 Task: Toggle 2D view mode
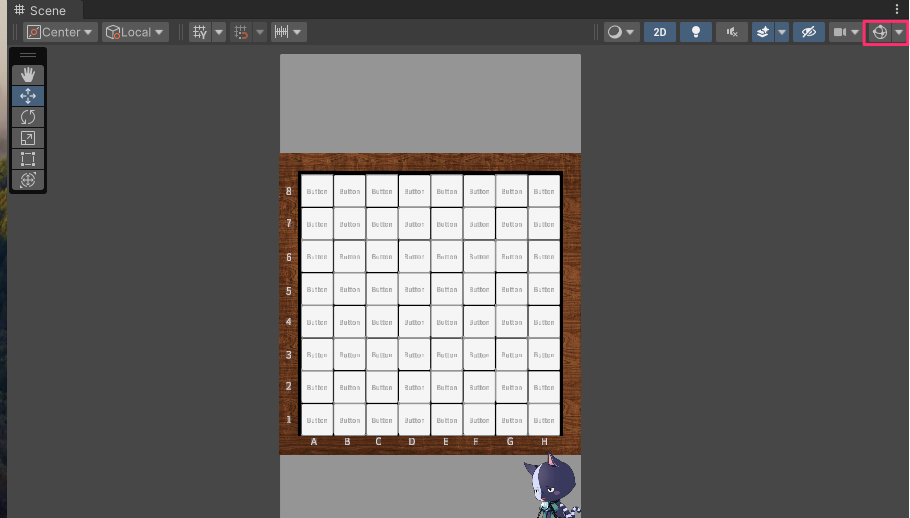click(x=659, y=32)
